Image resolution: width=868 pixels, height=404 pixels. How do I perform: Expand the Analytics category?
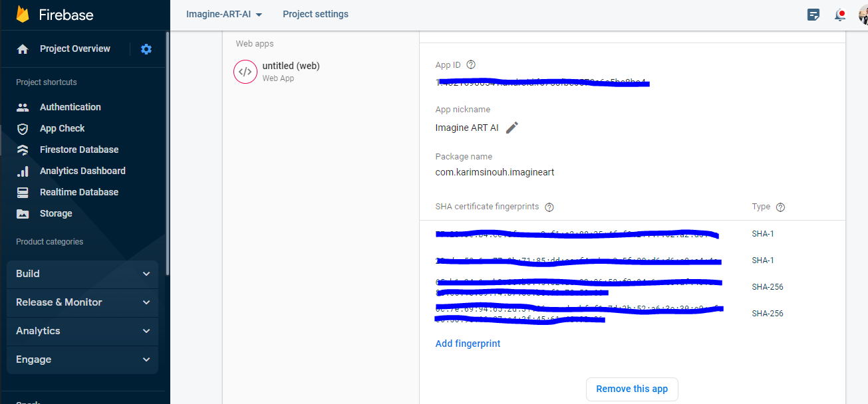(82, 331)
